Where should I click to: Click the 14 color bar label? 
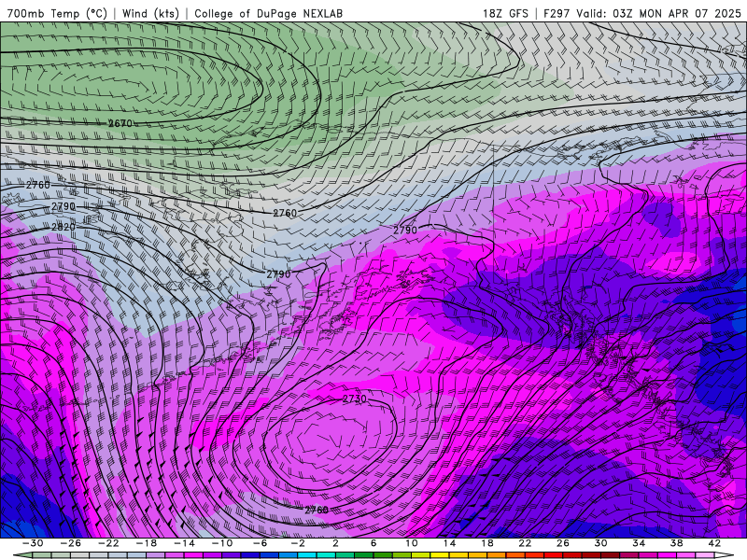pyautogui.click(x=449, y=543)
